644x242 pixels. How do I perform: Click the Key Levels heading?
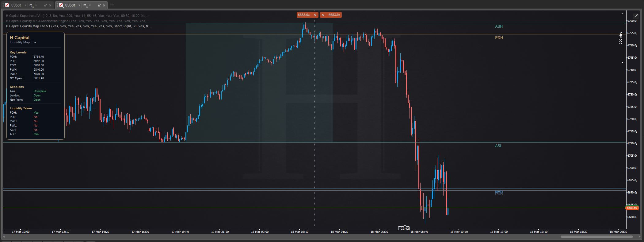click(18, 53)
